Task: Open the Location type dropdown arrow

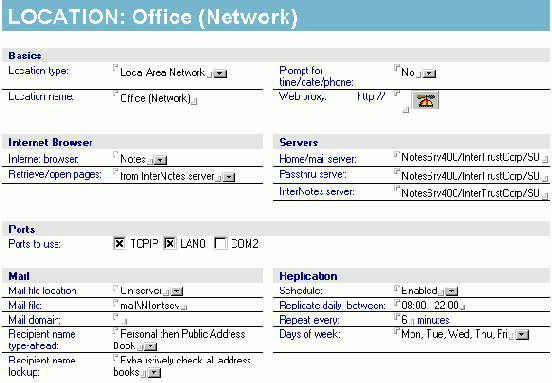Action: [220, 74]
